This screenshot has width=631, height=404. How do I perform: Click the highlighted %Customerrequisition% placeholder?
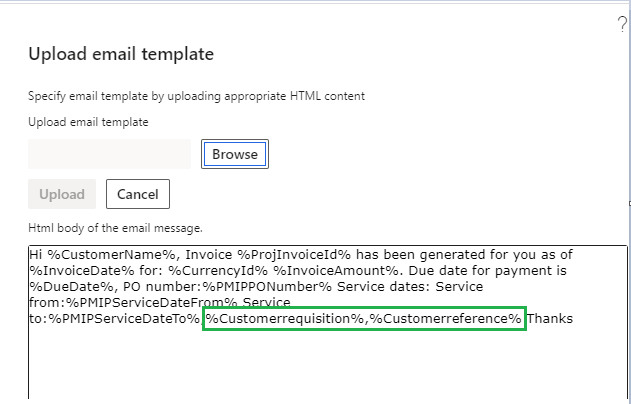(284, 319)
